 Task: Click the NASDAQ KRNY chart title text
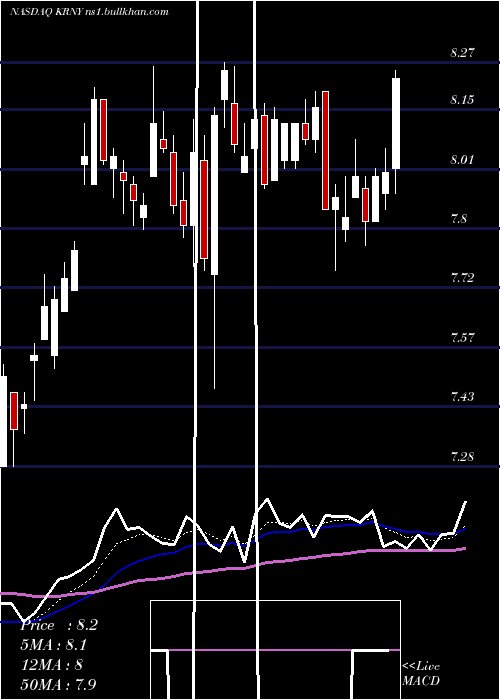click(89, 12)
